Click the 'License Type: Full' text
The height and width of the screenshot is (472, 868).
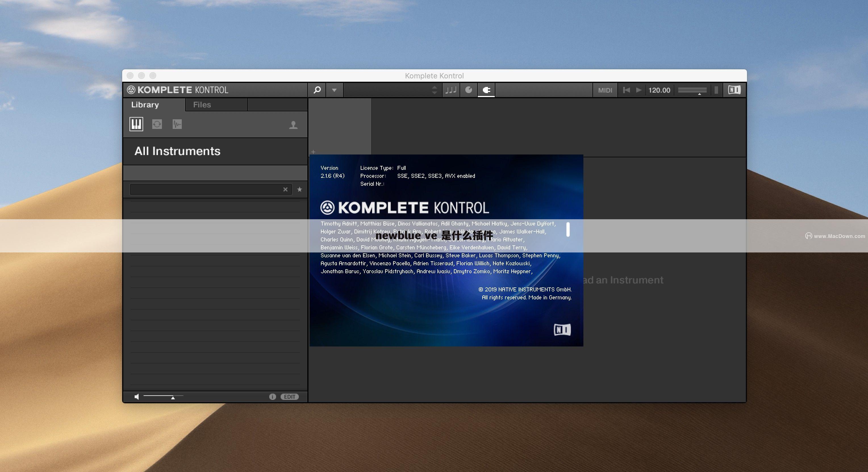tap(383, 168)
